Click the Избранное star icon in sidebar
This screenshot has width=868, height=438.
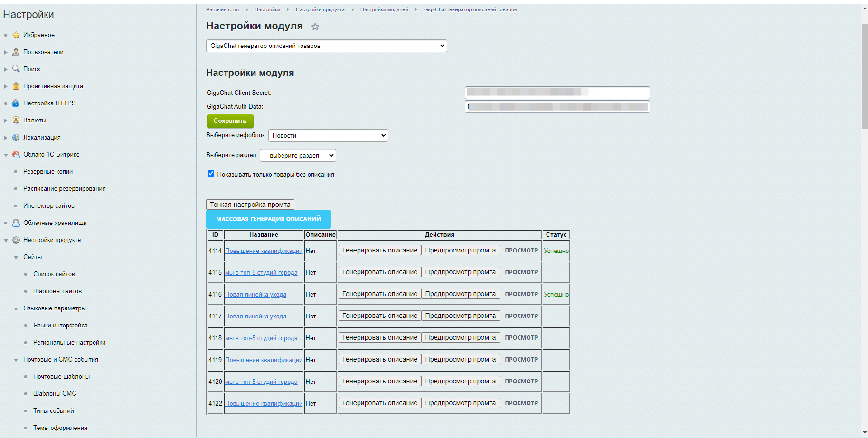click(x=16, y=35)
